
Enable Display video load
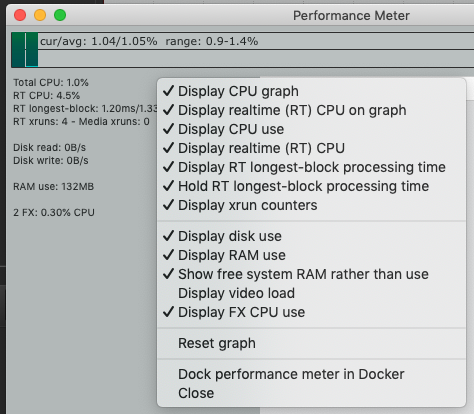(311, 293)
